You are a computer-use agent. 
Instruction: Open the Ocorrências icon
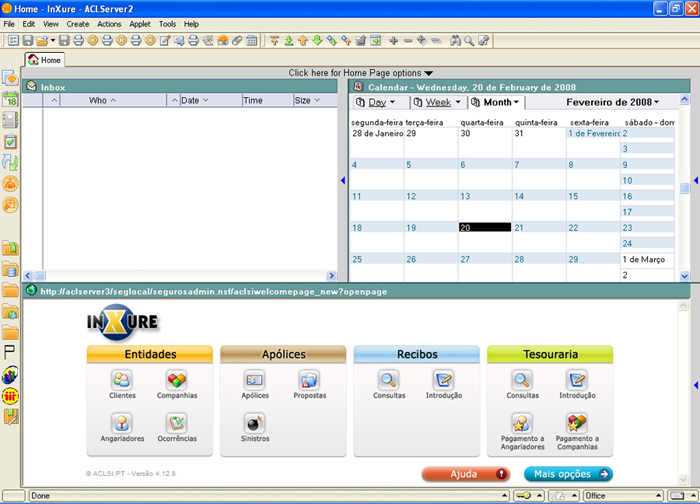176,424
